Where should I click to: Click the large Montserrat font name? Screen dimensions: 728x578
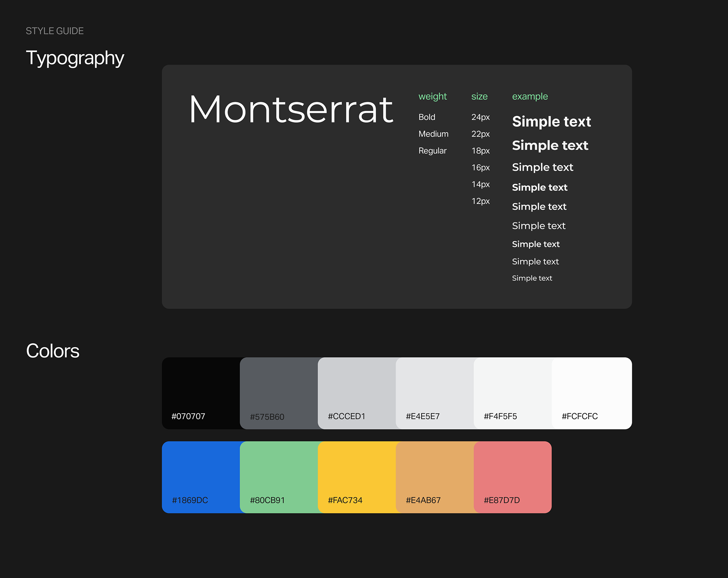coord(291,109)
